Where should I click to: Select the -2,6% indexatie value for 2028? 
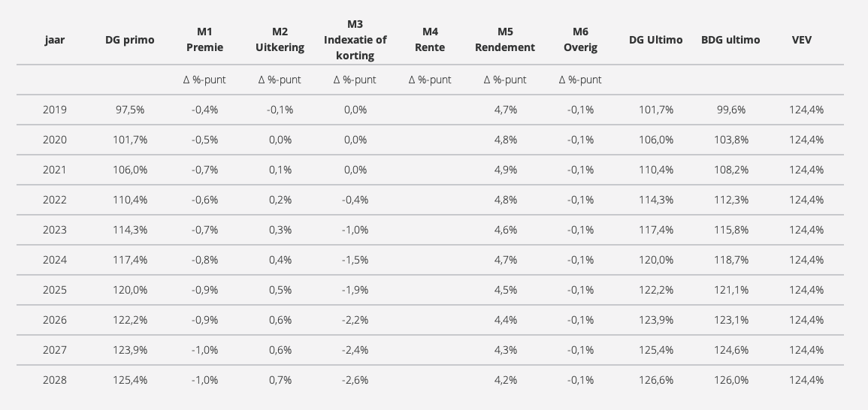click(x=355, y=380)
